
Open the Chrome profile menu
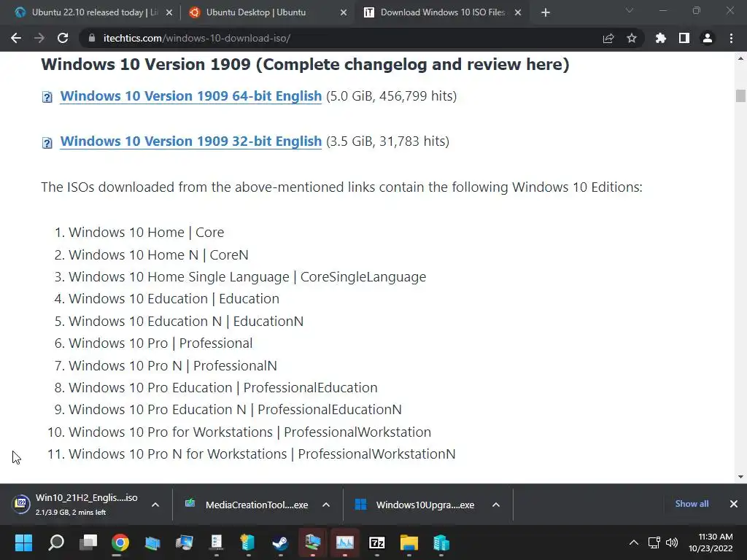pos(708,38)
